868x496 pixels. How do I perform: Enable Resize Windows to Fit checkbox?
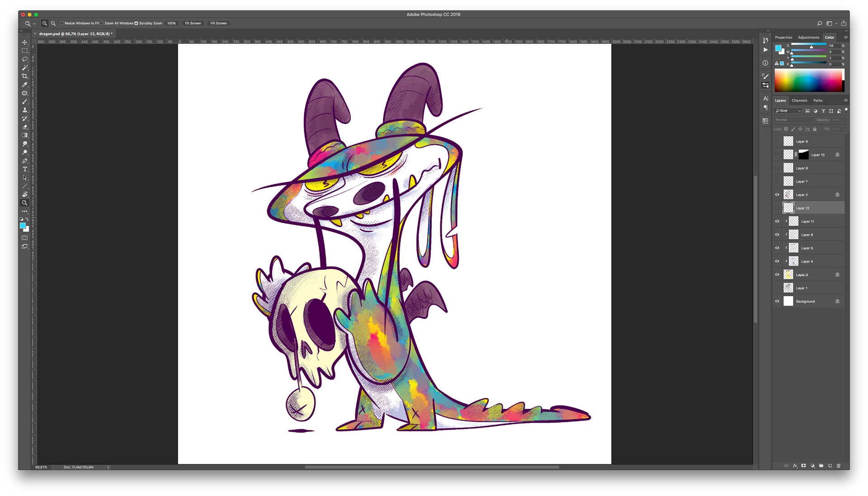[61, 23]
